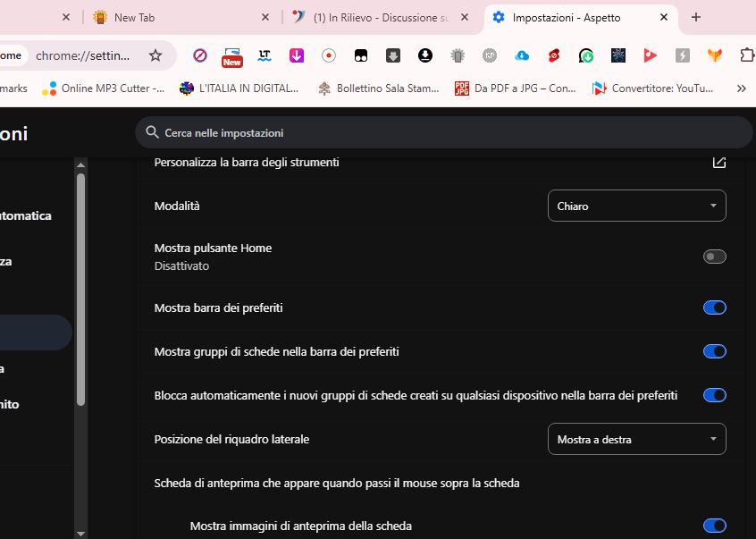756x539 pixels.
Task: Click the Modalità label
Action: [x=177, y=206]
